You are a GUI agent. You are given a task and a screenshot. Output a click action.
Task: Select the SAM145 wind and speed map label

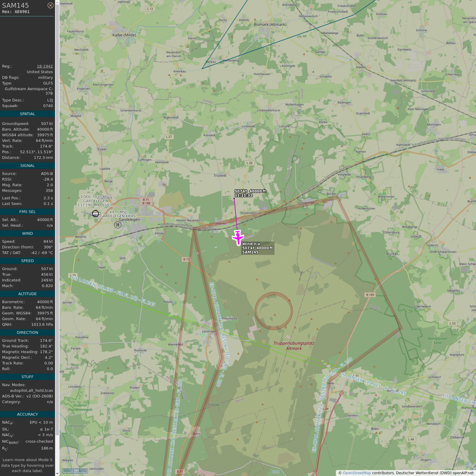tap(257, 248)
